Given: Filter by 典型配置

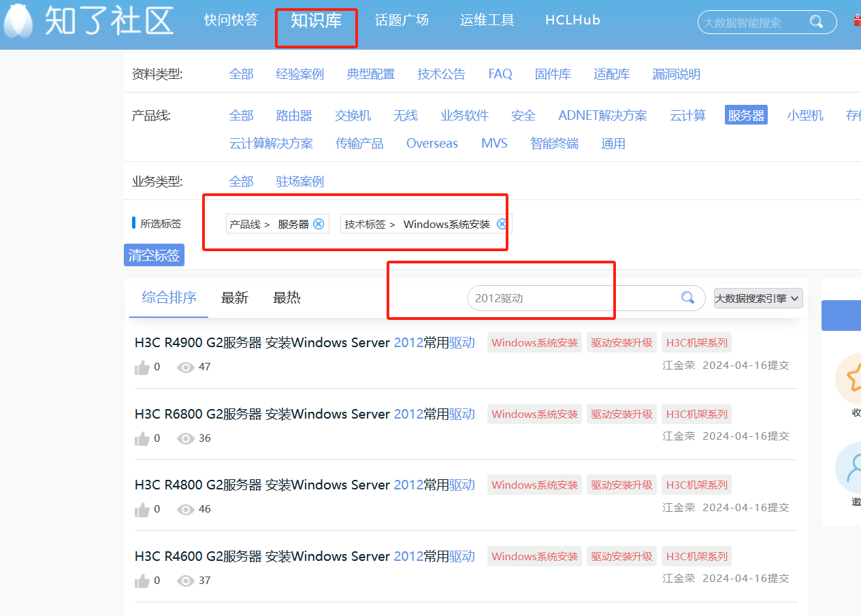Looking at the screenshot, I should coord(371,74).
